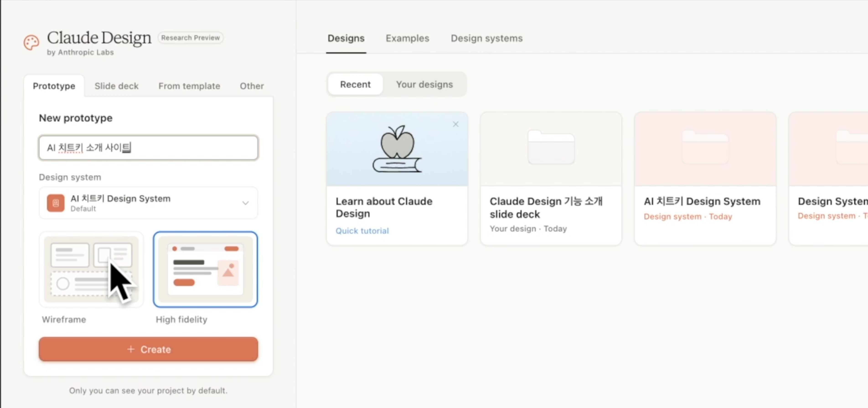Click the AI 치트키 Design System card title

point(702,201)
